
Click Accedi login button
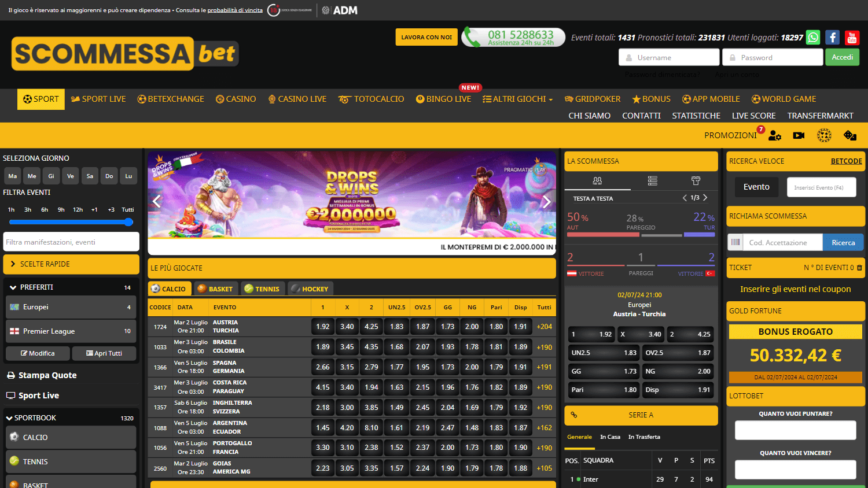point(842,57)
